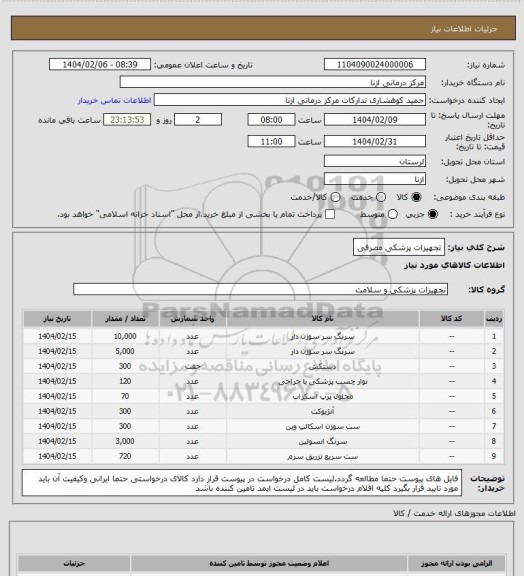Click the buyer notes text box
The image size is (524, 576).
tap(242, 483)
